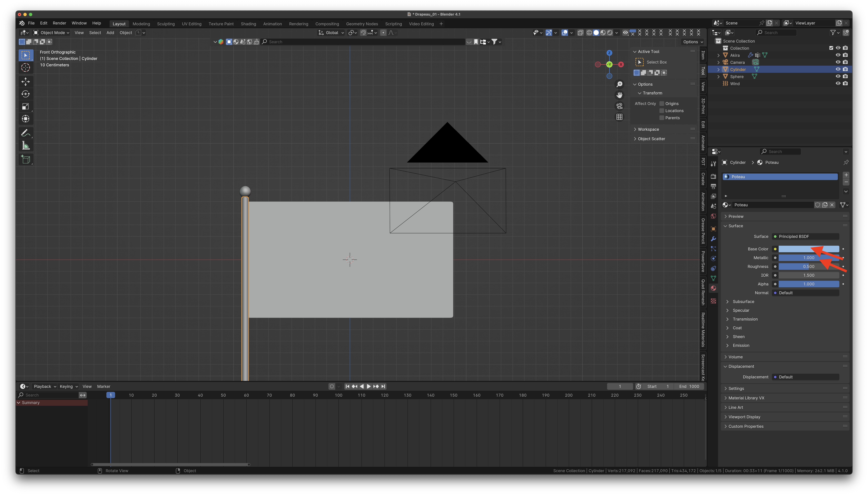Expand the Akira object in outliner
Viewport: 868px width, 495px height.
tap(718, 55)
